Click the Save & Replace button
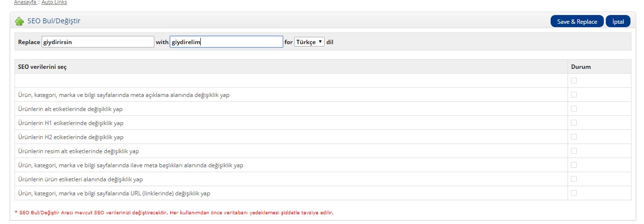The height and width of the screenshot is (224, 644). click(577, 21)
